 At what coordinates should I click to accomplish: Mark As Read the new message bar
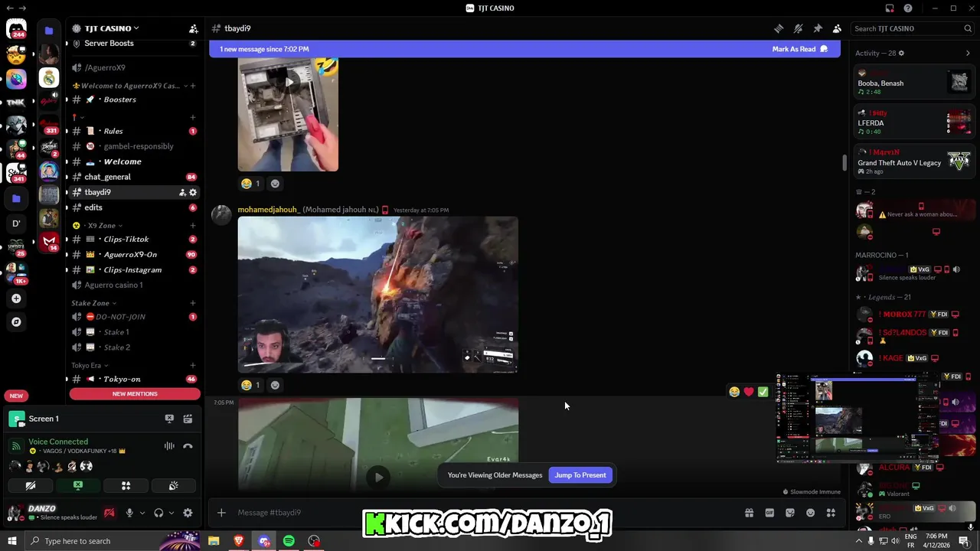(800, 49)
